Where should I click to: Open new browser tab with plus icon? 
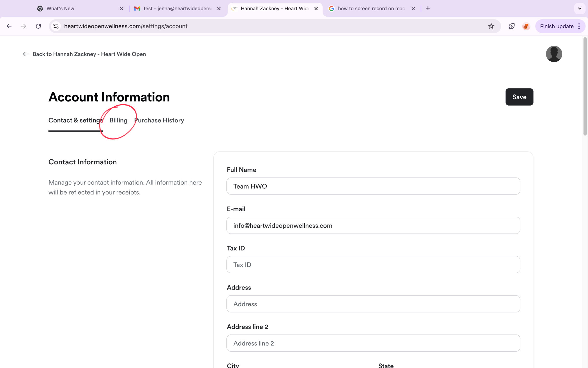[428, 8]
